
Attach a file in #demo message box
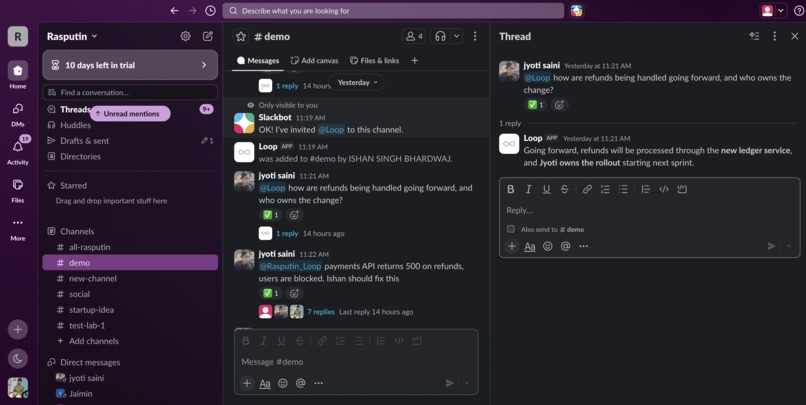(247, 383)
